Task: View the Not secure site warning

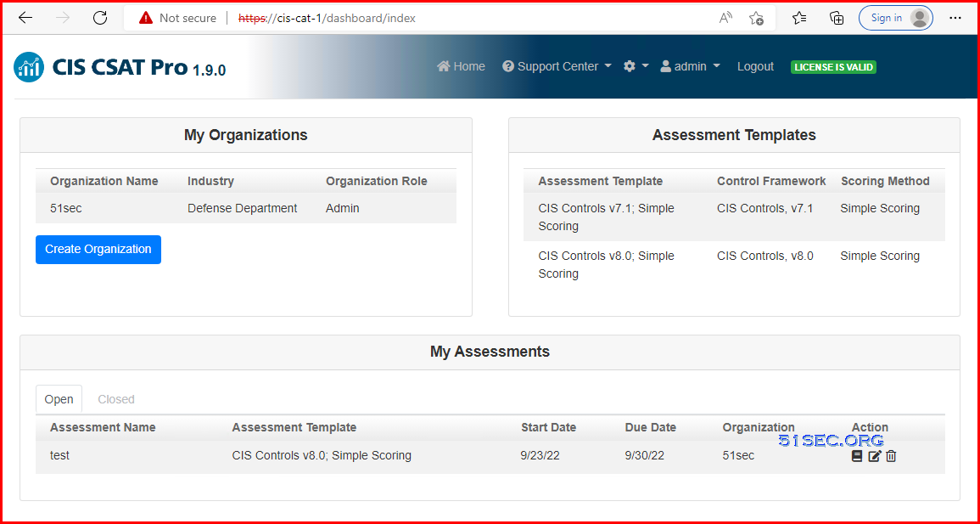Action: 178,18
